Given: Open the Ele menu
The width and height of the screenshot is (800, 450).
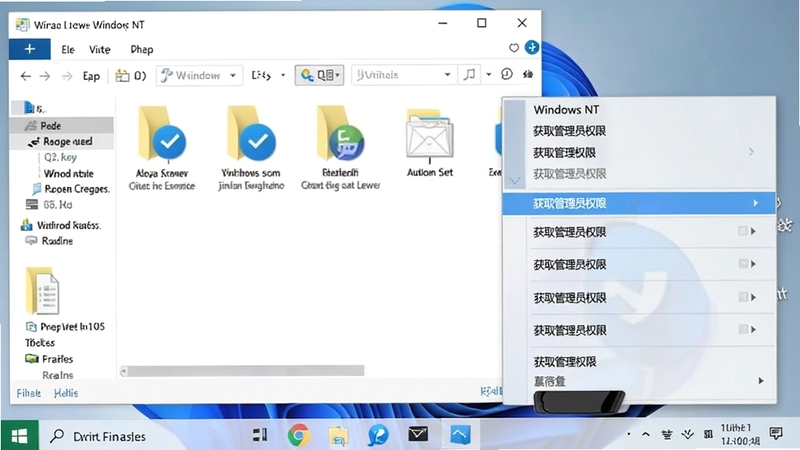Looking at the screenshot, I should pos(68,49).
